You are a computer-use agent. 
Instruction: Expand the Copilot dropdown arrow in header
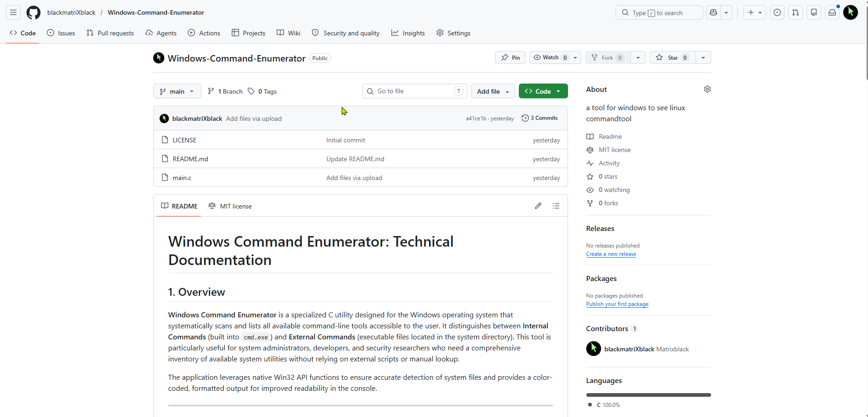[x=726, y=12]
